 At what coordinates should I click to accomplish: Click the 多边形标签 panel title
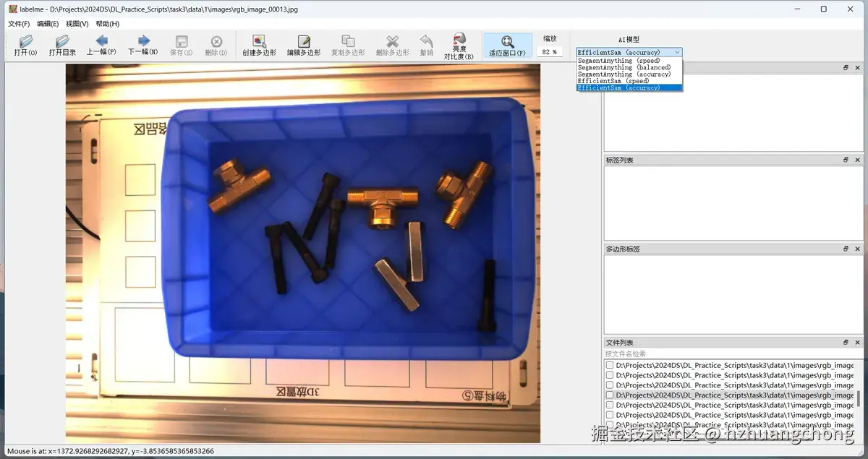(x=624, y=249)
